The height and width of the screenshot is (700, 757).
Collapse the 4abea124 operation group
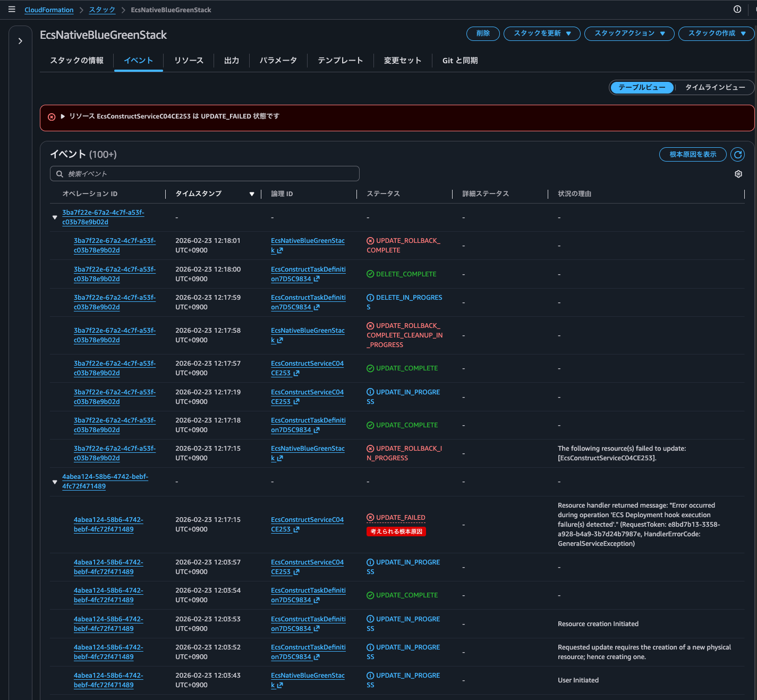pos(55,482)
